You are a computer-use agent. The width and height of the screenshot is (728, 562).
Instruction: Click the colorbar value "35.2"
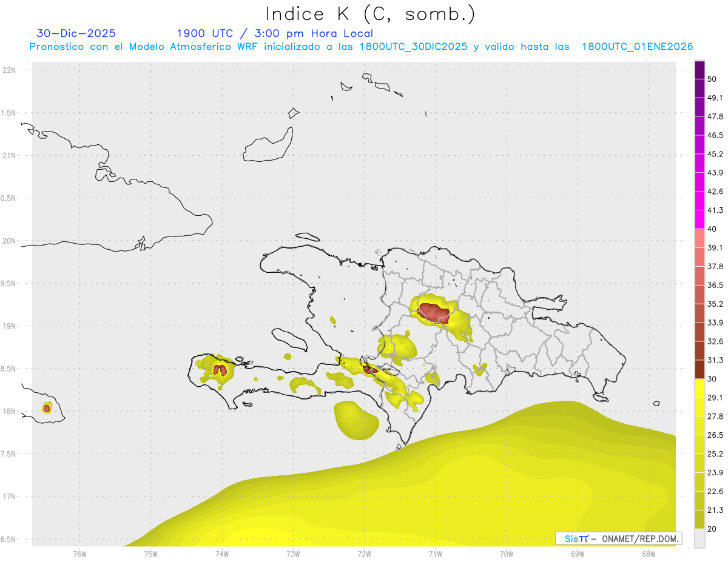[x=715, y=304]
